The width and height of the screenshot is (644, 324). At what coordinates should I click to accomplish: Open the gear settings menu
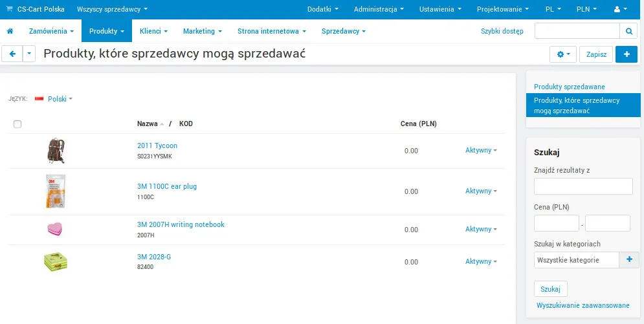(563, 54)
